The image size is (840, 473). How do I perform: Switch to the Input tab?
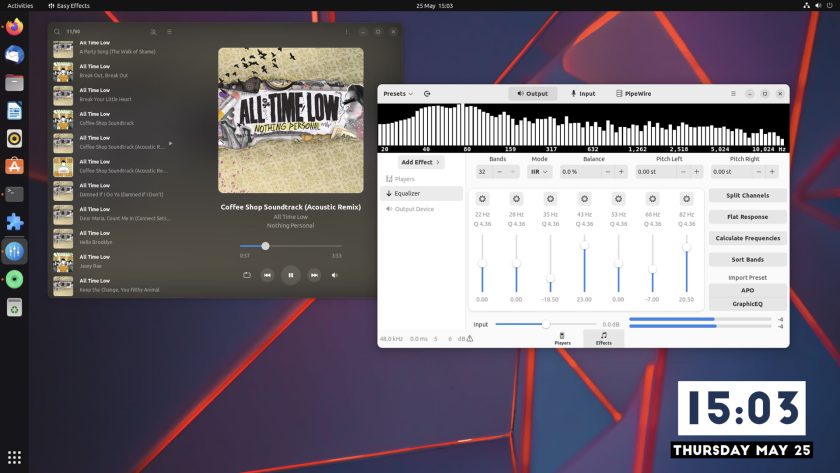pos(583,94)
